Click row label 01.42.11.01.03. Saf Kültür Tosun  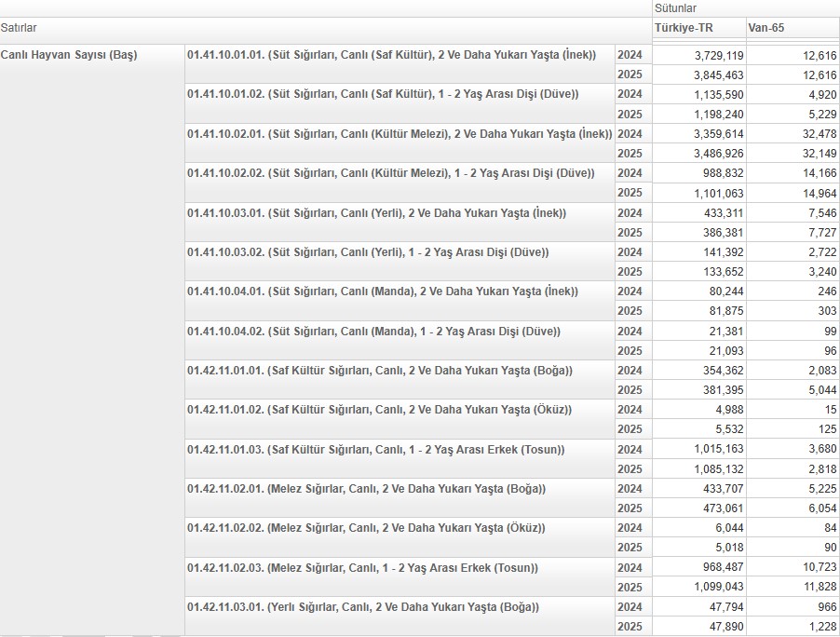point(375,450)
